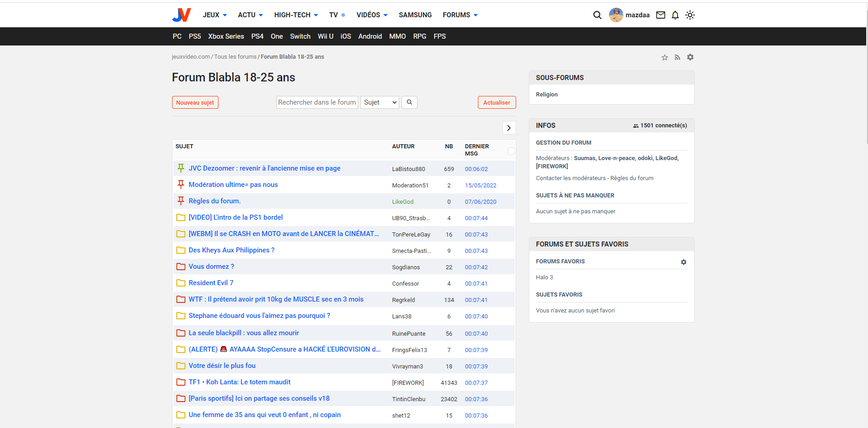Screen dimensions: 868x428
Task: Go to next page with chevron arrow
Action: coord(509,128)
